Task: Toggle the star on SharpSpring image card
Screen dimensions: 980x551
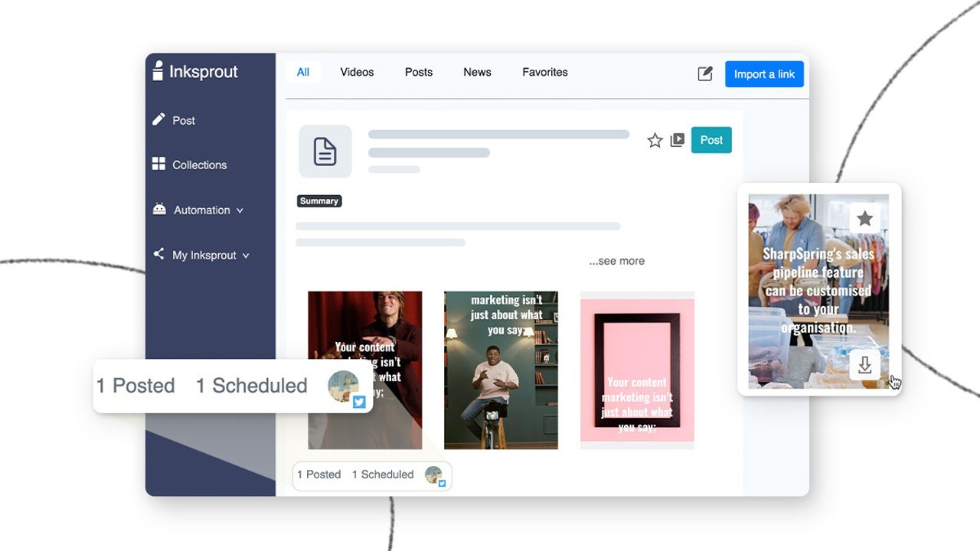Action: click(864, 219)
